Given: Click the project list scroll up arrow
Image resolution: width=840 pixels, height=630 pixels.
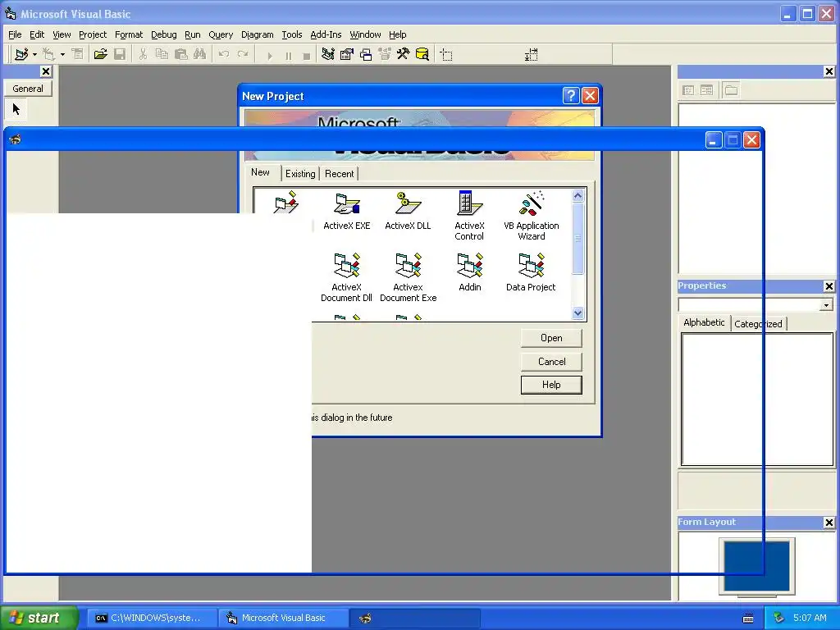Looking at the screenshot, I should (577, 195).
